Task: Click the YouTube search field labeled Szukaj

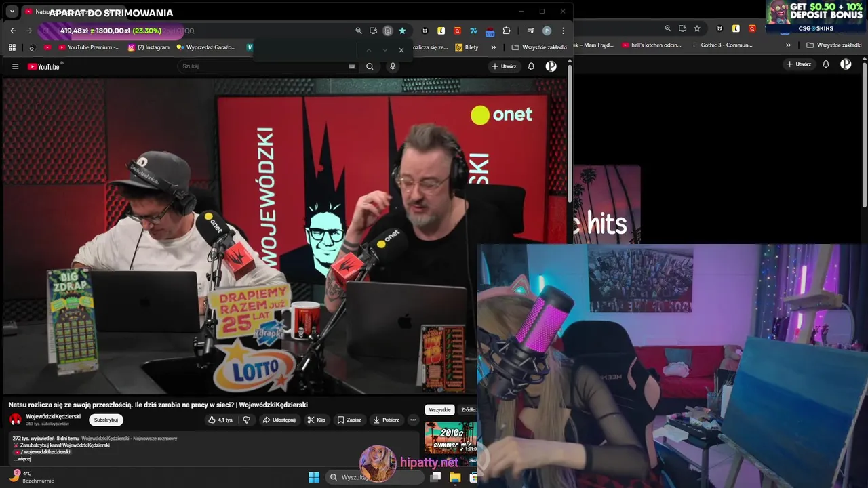Action: 268,66
